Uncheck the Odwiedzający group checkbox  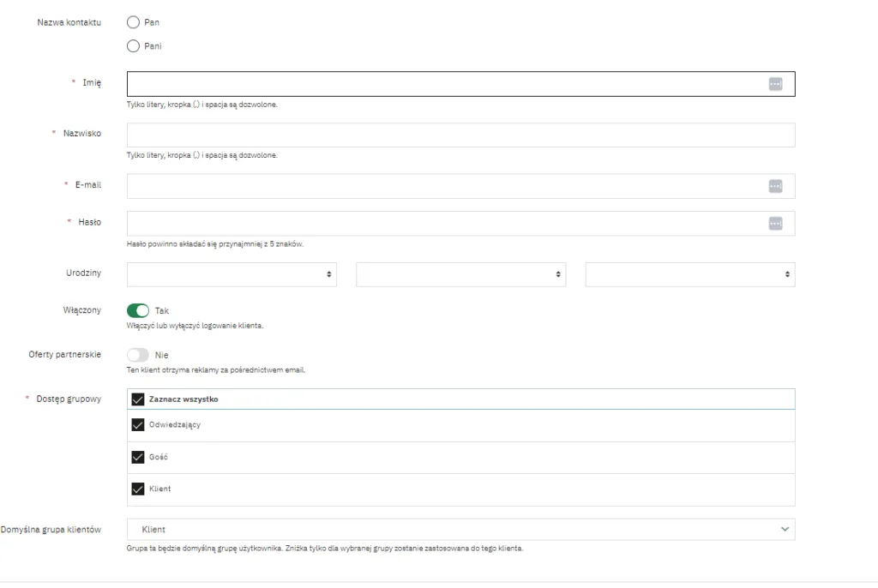point(137,424)
